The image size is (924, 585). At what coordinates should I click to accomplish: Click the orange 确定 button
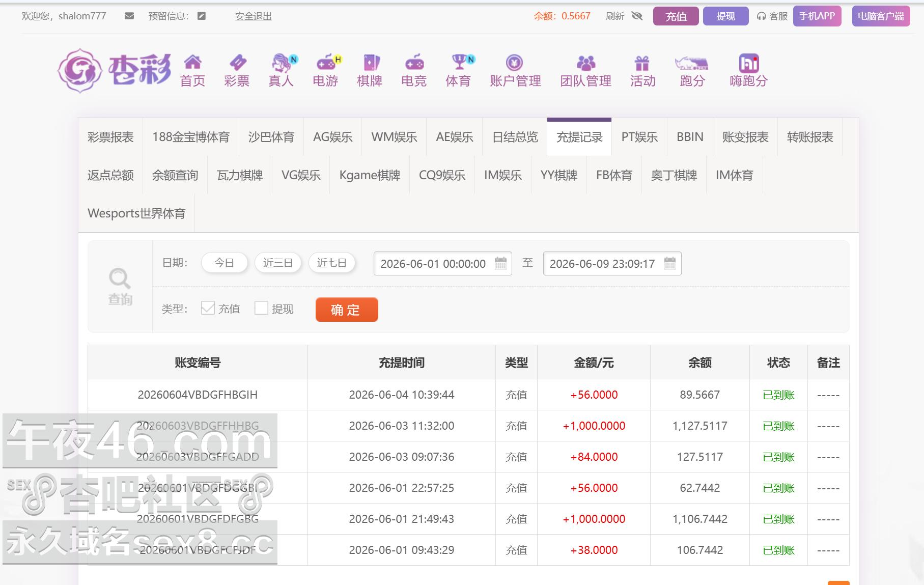click(347, 310)
